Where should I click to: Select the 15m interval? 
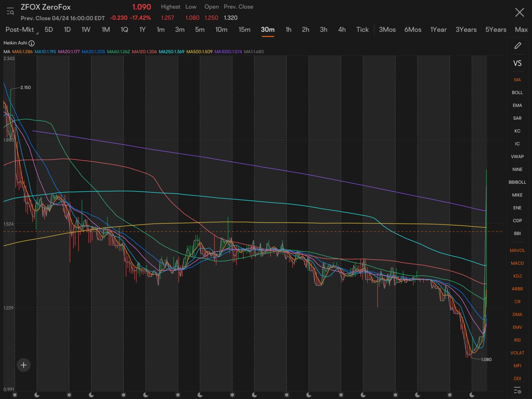(244, 30)
